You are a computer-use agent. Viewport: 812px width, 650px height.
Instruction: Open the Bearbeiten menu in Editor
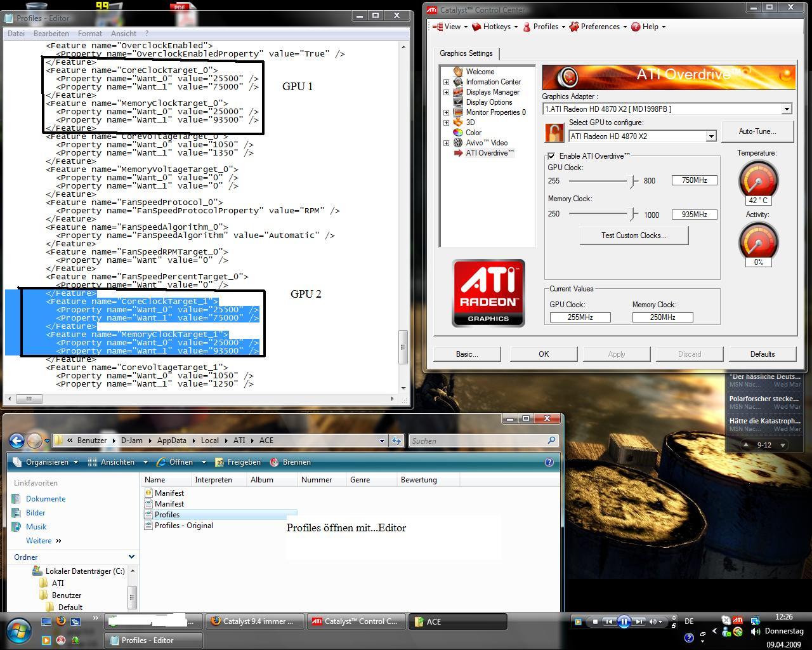51,34
